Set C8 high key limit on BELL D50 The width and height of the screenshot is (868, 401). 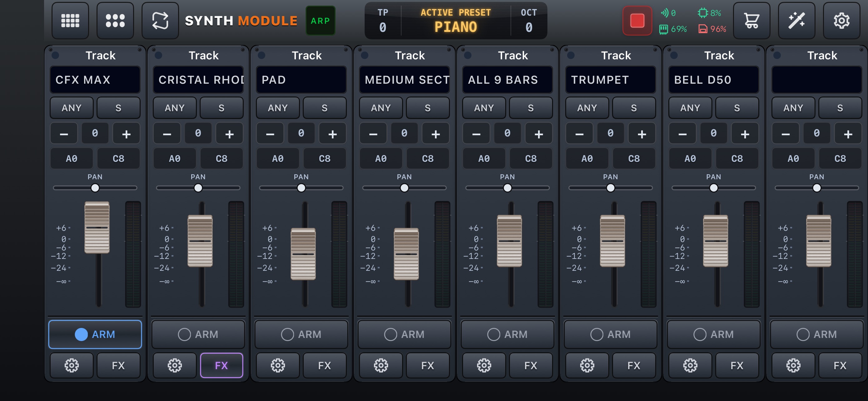pos(737,158)
